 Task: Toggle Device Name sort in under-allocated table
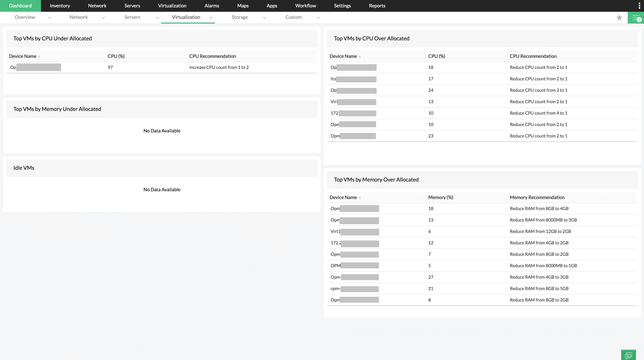pos(39,56)
